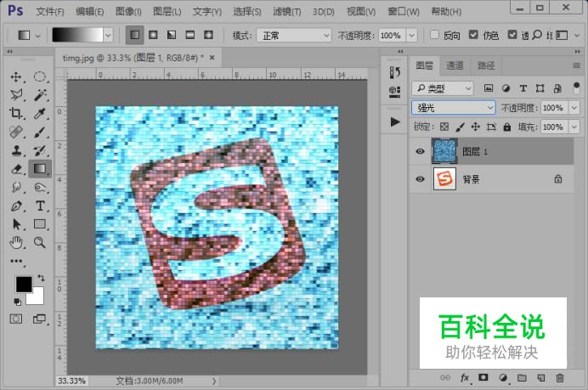Screen dimensions: 588x390
Task: Select the Blur tool
Action: [16, 187]
